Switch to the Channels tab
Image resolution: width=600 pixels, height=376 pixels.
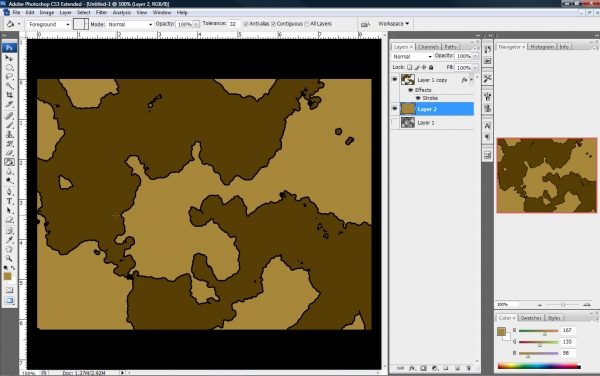428,47
